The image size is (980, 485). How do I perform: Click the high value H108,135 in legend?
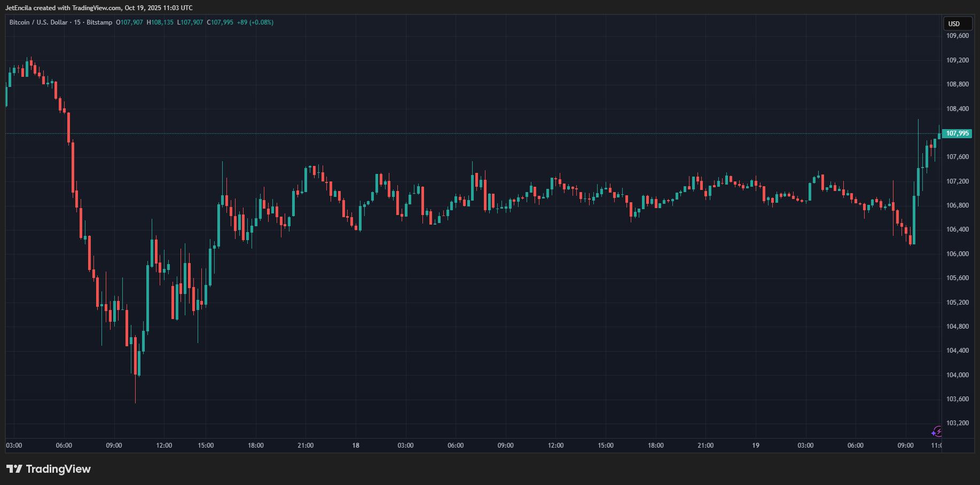160,22
